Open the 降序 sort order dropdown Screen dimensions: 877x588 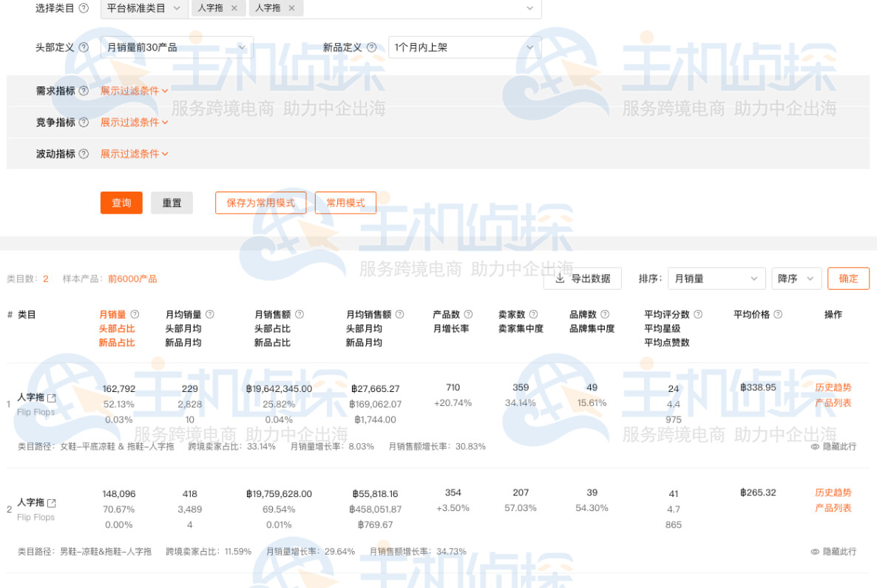pyautogui.click(x=796, y=279)
